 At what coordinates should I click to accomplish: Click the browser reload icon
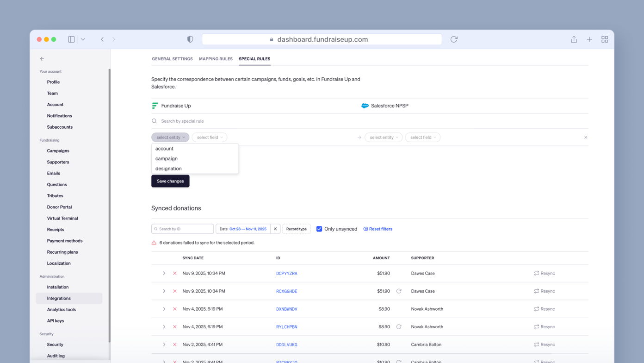[x=454, y=39]
